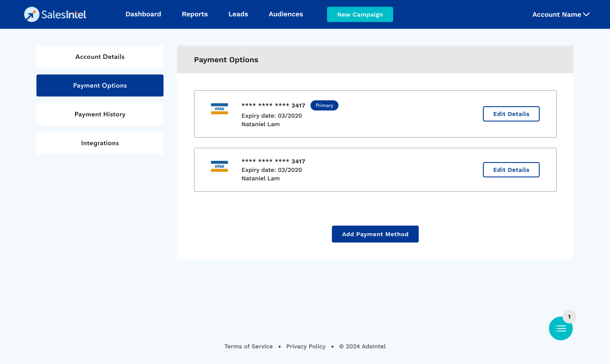Select Account Details in sidebar

(100, 57)
